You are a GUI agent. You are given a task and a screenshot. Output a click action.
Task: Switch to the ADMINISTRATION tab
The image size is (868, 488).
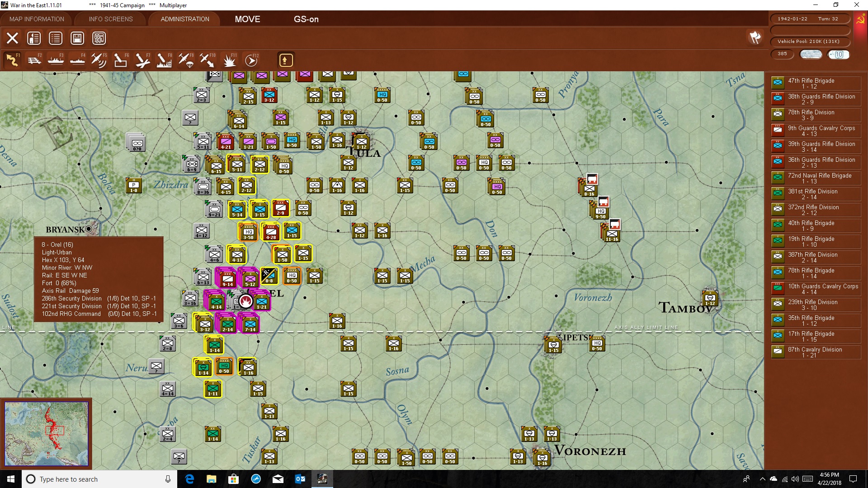(x=185, y=19)
